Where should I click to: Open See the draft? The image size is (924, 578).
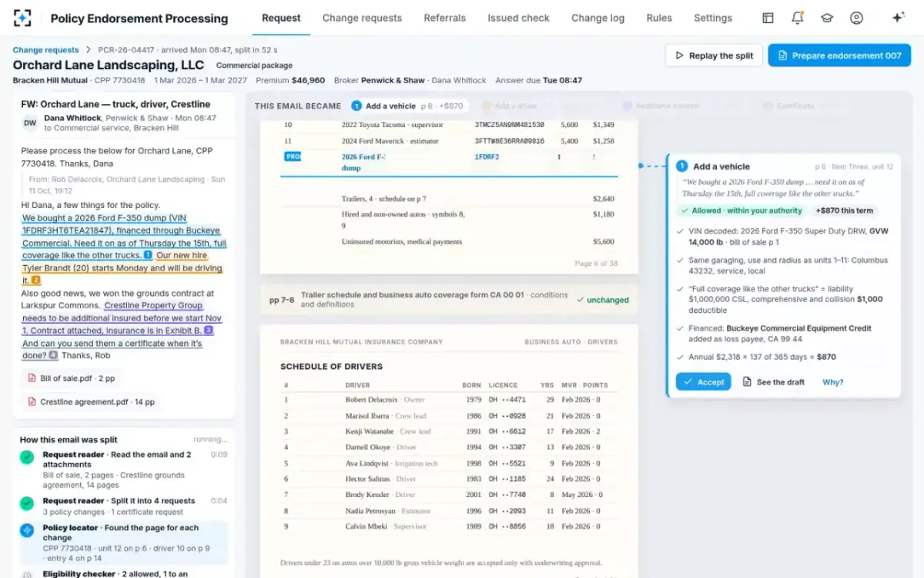click(x=773, y=381)
